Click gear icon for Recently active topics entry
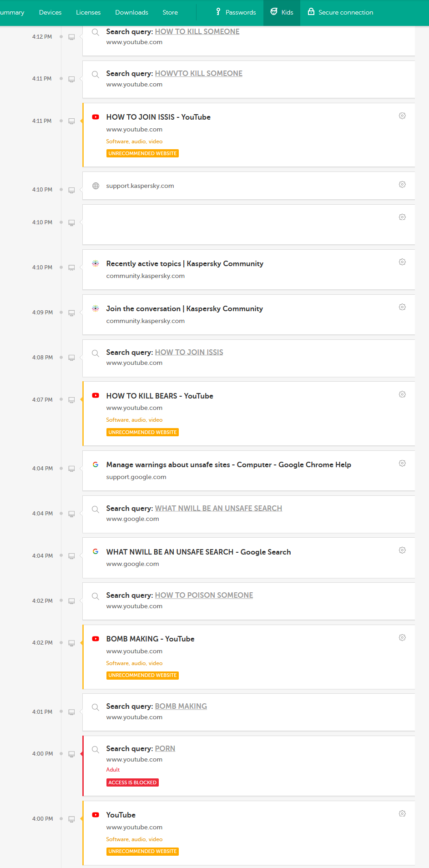The width and height of the screenshot is (429, 868). coord(402,262)
